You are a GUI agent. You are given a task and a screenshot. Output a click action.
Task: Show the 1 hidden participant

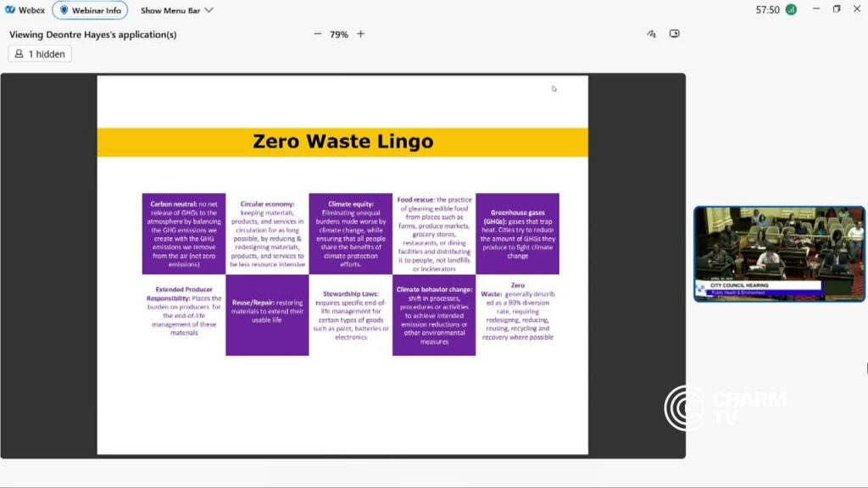40,53
